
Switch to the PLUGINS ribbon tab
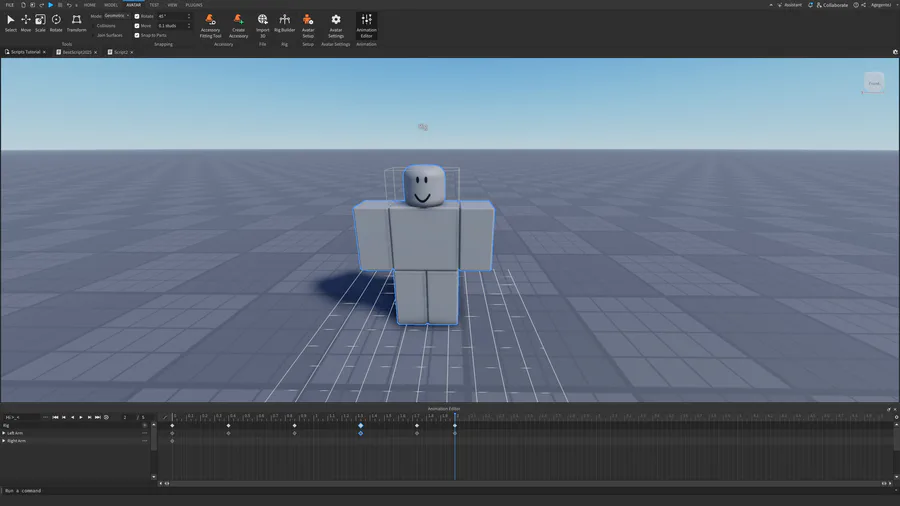194,5
